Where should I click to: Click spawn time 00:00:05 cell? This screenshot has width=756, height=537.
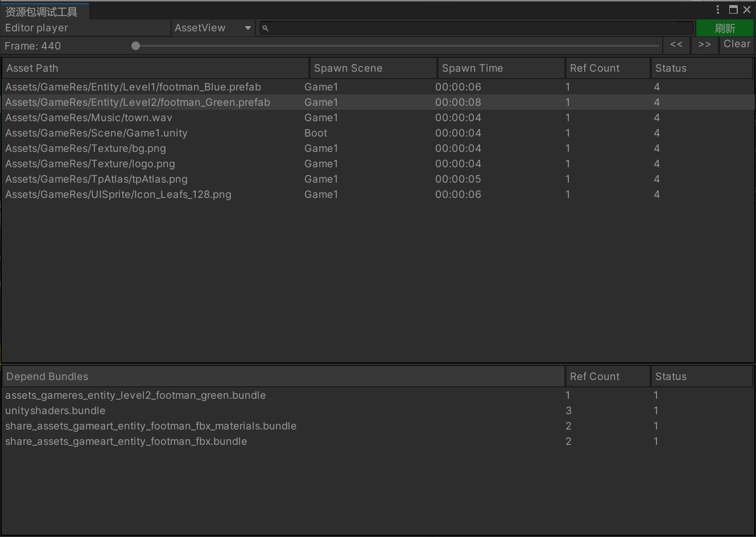[458, 179]
